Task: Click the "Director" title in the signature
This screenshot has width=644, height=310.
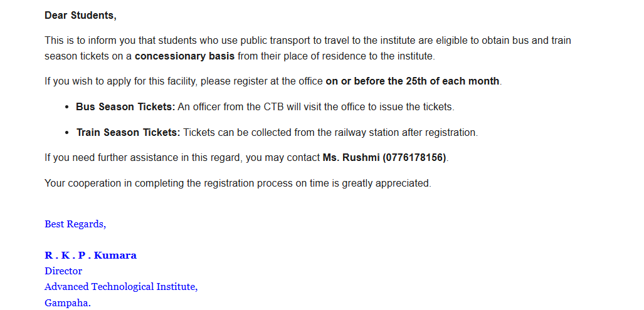Action: click(63, 271)
